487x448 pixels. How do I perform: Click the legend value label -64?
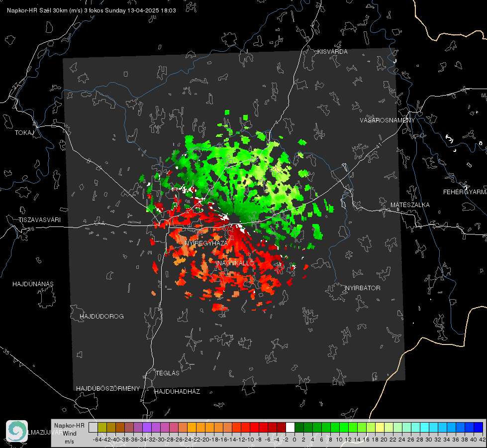[97, 440]
